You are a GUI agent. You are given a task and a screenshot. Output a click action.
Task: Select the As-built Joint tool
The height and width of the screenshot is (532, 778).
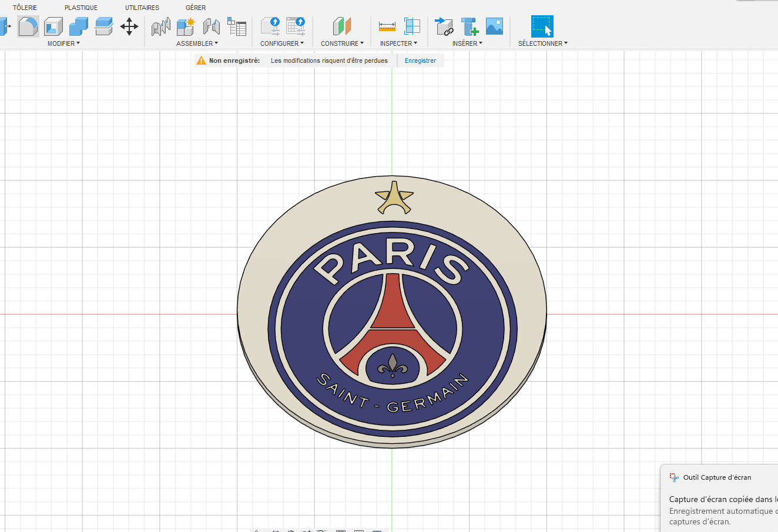point(212,26)
